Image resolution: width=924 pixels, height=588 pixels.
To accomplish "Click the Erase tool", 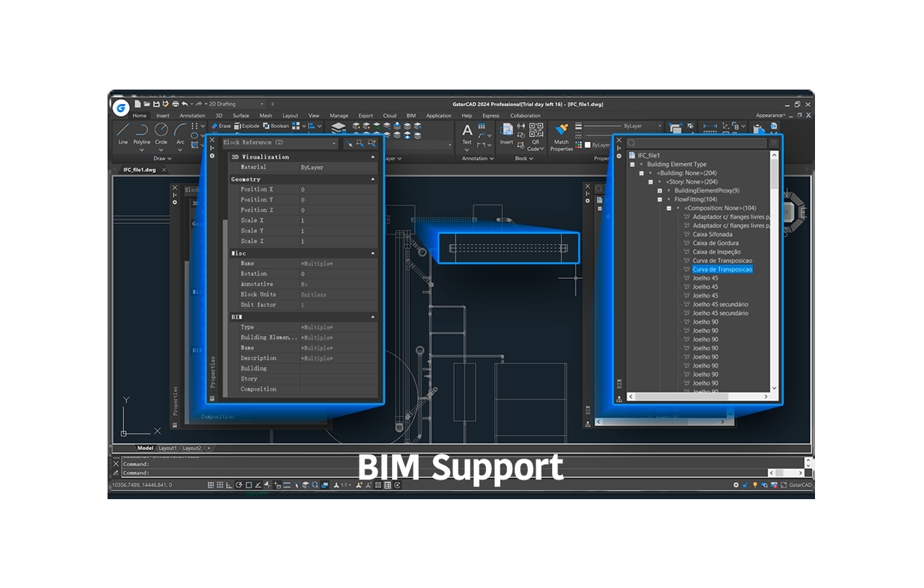I will click(221, 126).
